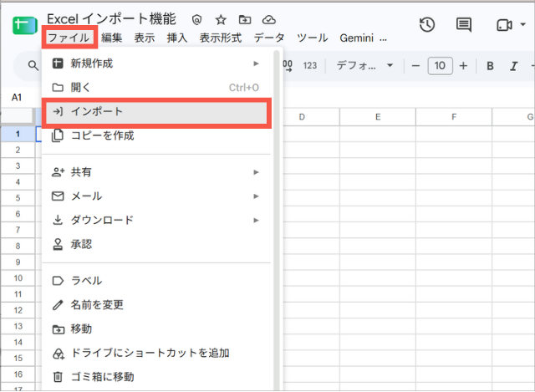The image size is (535, 392).
Task: Select ダウンロード in the file menu
Action: point(156,221)
